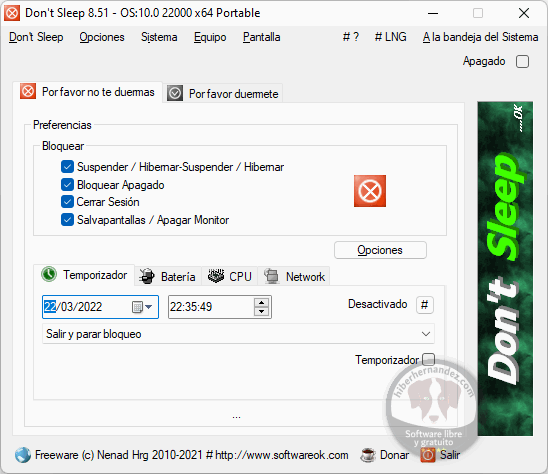This screenshot has width=548, height=474.
Task: Toggle the Bloquear Apagado checkbox
Action: (67, 185)
